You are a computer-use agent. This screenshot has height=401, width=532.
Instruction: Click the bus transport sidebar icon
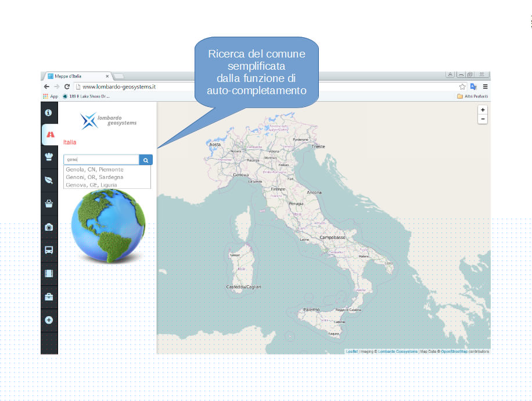tap(49, 250)
